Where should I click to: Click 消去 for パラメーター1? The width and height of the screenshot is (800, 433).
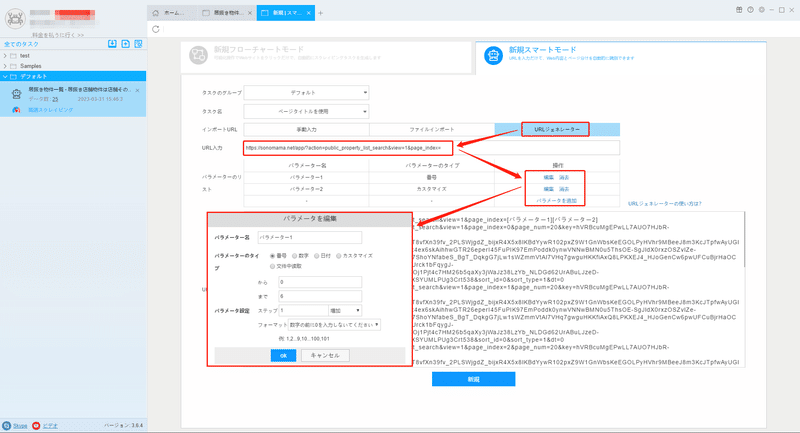coord(564,177)
